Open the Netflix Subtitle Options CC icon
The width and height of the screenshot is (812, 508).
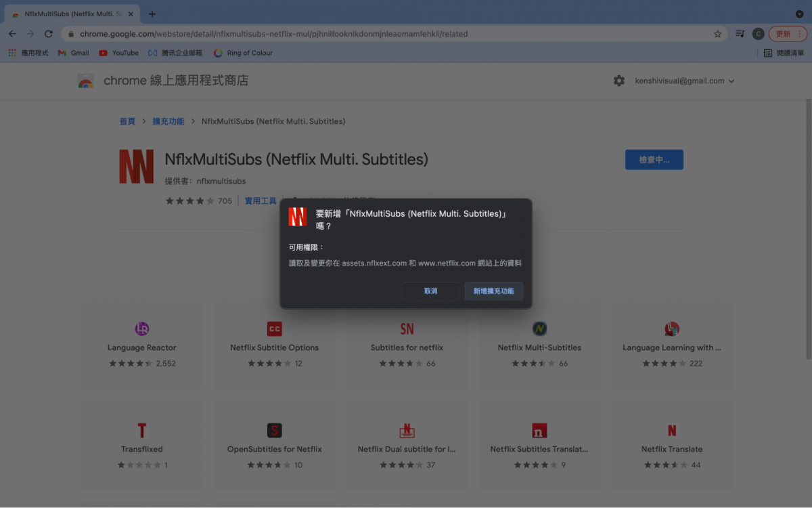pyautogui.click(x=274, y=329)
